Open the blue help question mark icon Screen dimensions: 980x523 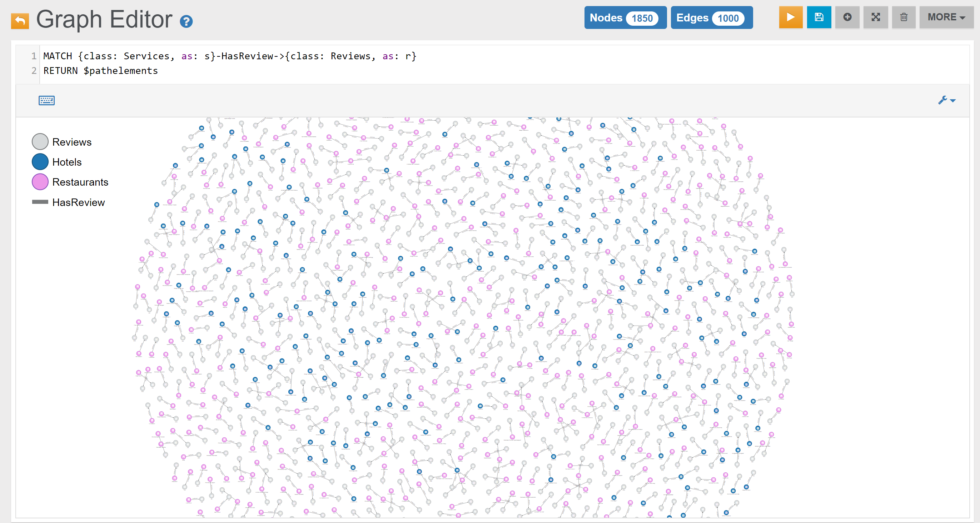(186, 22)
